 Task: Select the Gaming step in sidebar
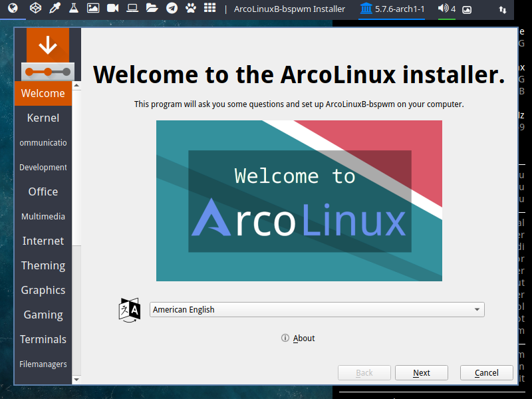(x=43, y=315)
